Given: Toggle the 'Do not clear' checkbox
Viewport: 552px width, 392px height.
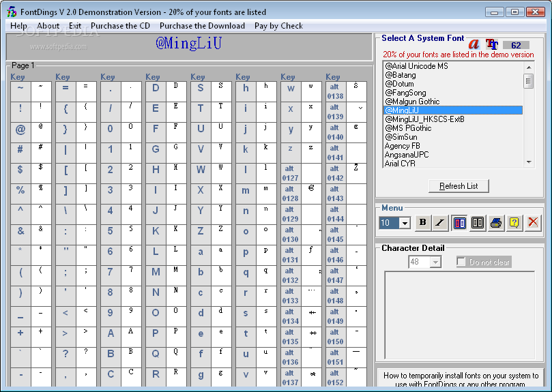Looking at the screenshot, I should 461,262.
